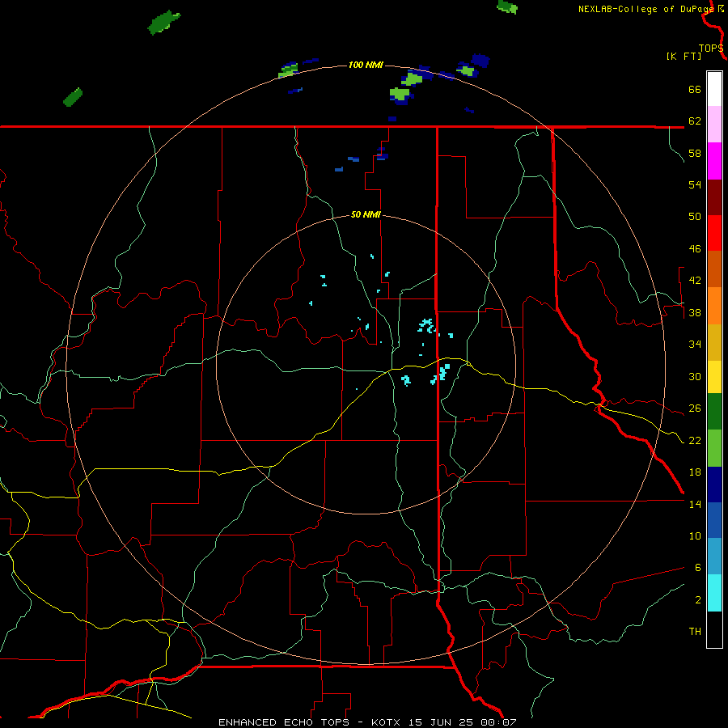Click the "TOPS" legend heading
The image size is (728, 728).
711,49
